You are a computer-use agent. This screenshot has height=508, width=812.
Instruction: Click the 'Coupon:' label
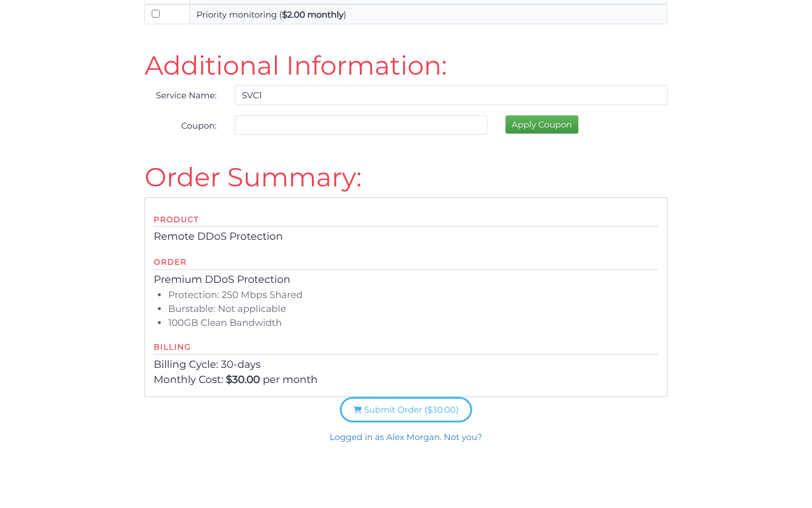[x=199, y=126]
